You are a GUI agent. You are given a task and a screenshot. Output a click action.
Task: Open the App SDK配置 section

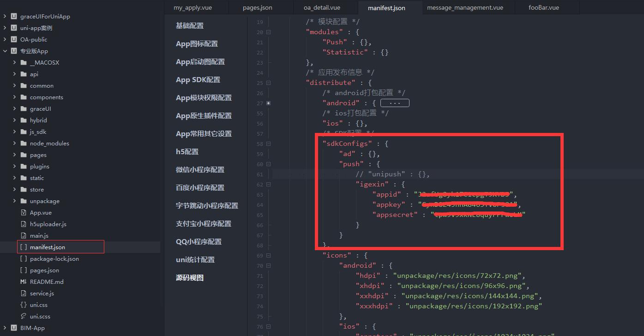point(198,80)
